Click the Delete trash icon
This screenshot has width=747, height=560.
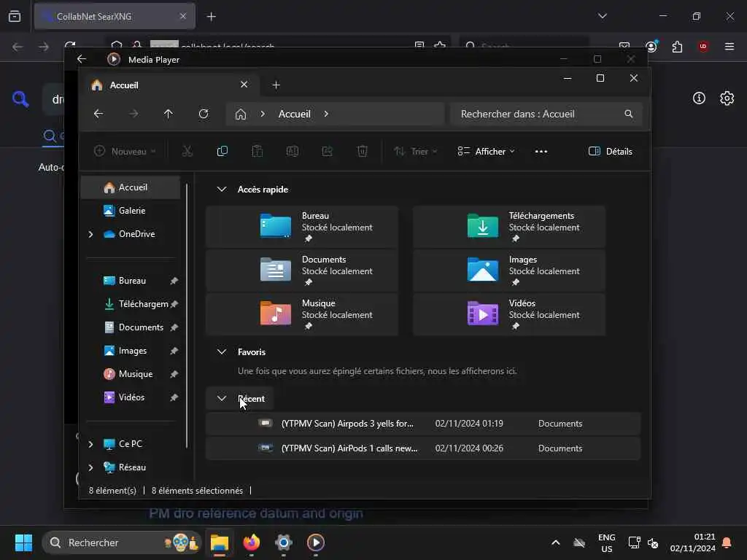tap(362, 152)
